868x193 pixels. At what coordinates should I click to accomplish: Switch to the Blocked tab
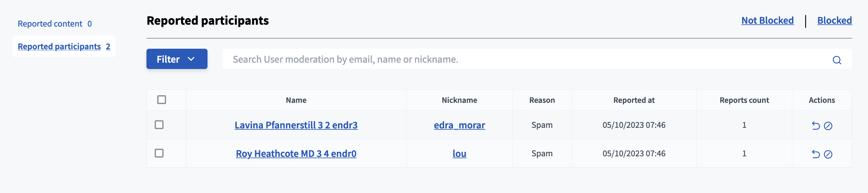pyautogui.click(x=834, y=21)
